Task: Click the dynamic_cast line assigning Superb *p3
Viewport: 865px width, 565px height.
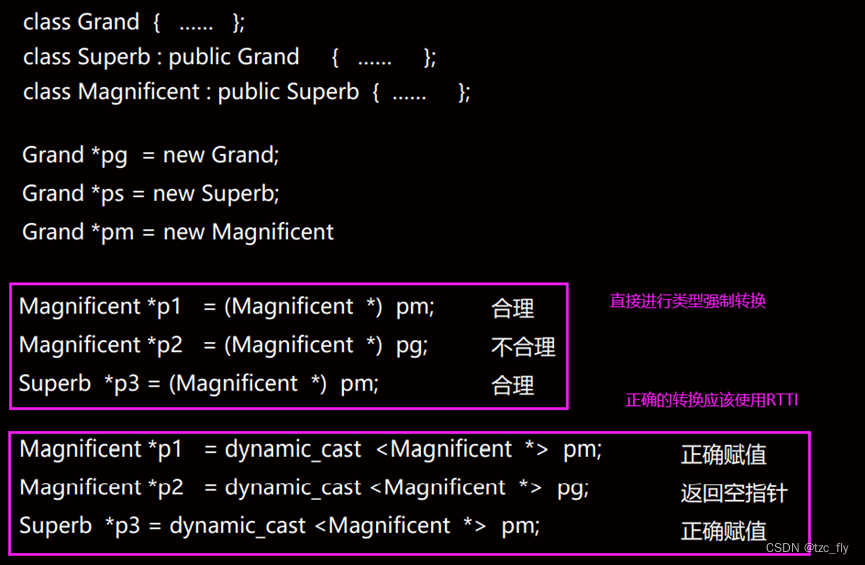Action: [280, 526]
